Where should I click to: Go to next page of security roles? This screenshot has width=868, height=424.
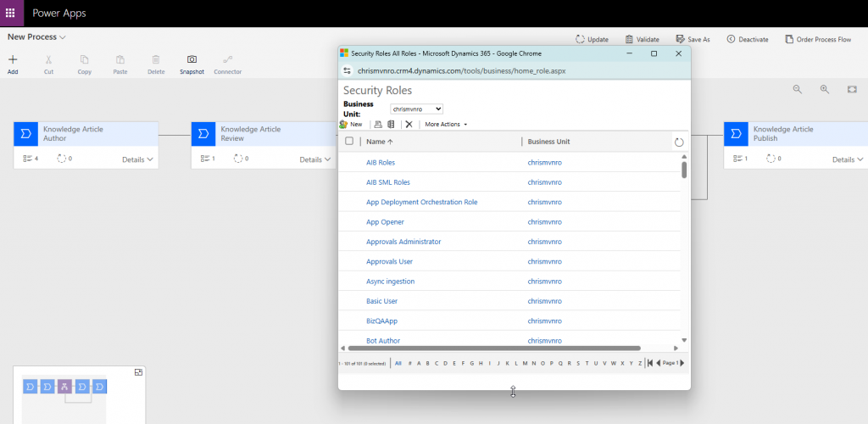pos(682,363)
